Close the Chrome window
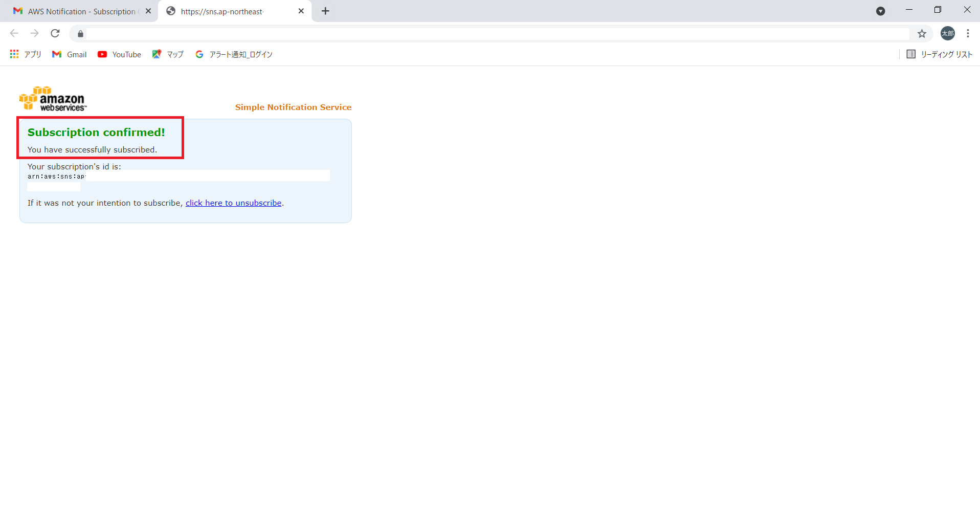980x527 pixels. (x=967, y=10)
